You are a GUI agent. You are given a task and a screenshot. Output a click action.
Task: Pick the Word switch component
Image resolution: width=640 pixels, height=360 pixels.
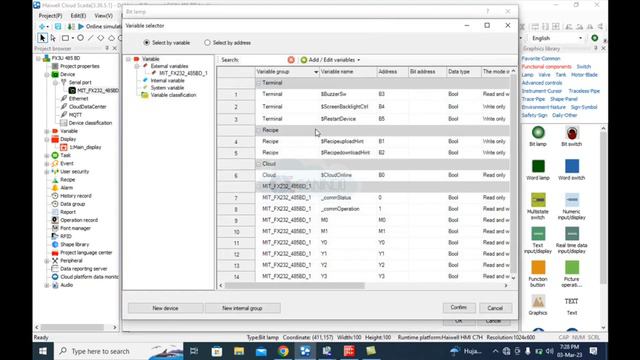[571, 167]
